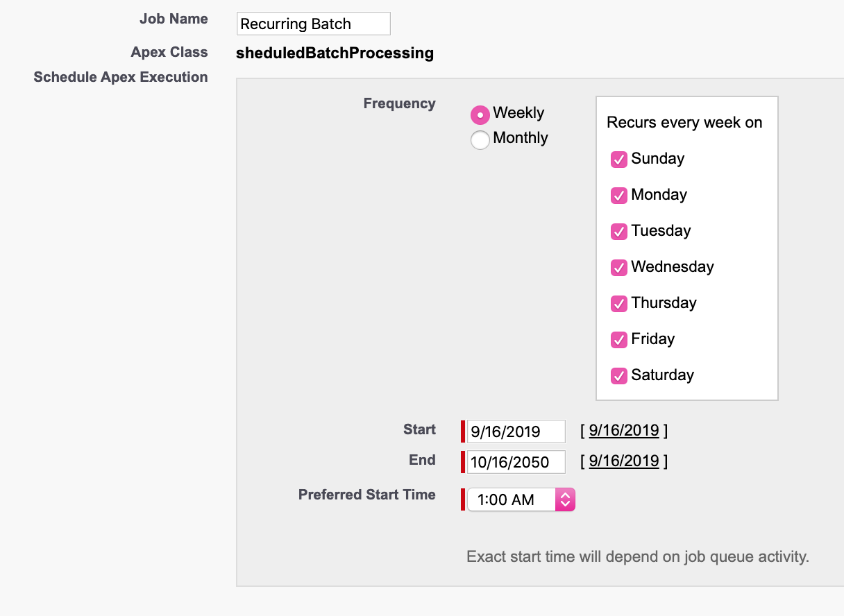Image resolution: width=844 pixels, height=616 pixels.
Task: Click the Schedule Apex Execution section label
Action: point(120,77)
